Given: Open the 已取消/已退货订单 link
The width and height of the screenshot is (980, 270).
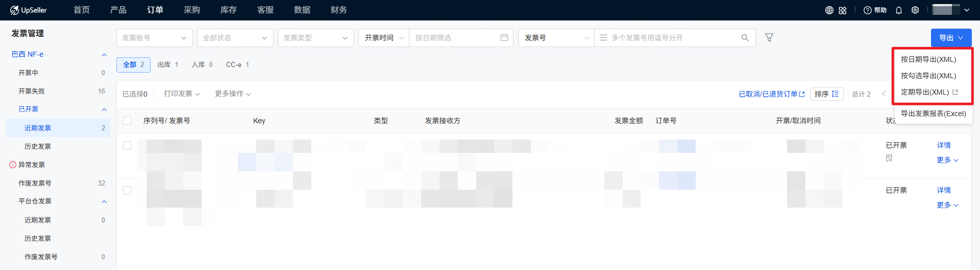Looking at the screenshot, I should 771,94.
